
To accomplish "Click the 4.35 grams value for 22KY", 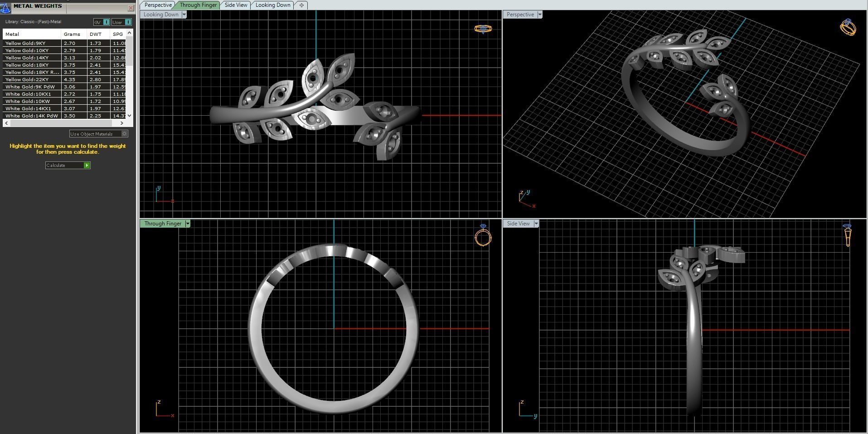I will tap(69, 79).
